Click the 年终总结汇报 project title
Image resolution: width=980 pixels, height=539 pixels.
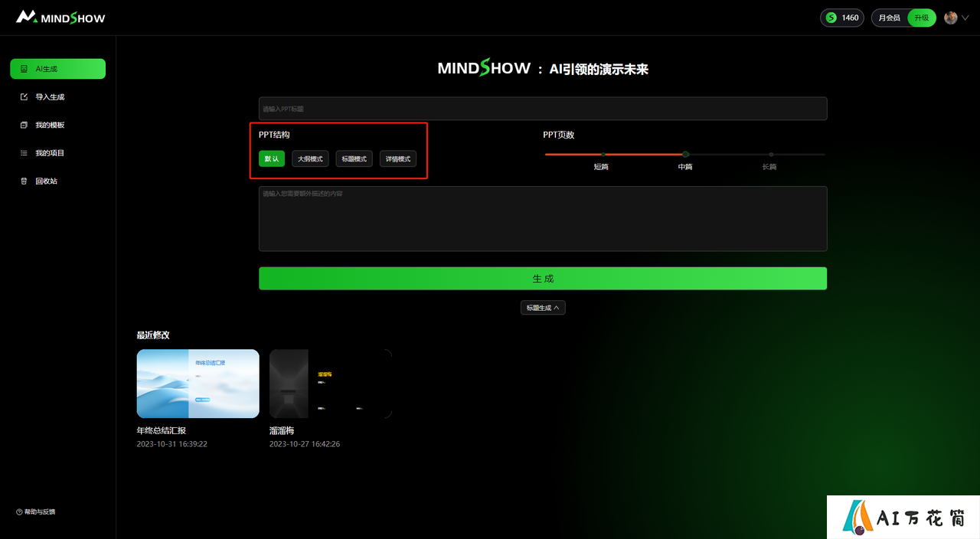pos(162,431)
